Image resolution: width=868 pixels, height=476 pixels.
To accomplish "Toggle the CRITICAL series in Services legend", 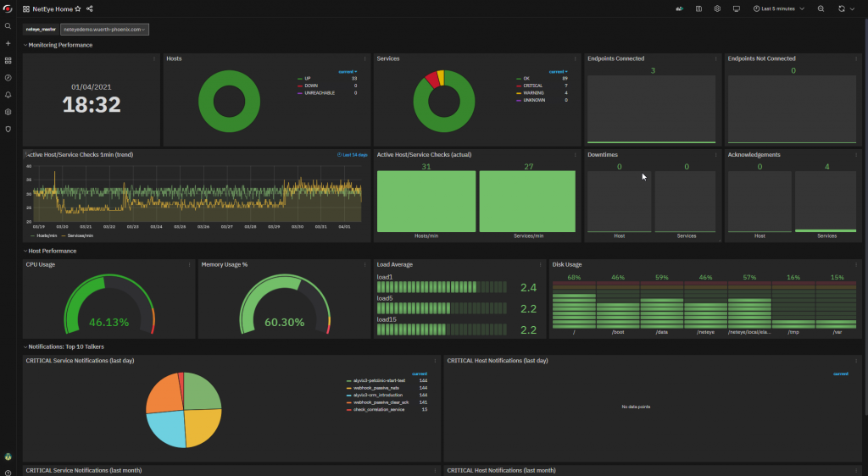I will point(532,86).
